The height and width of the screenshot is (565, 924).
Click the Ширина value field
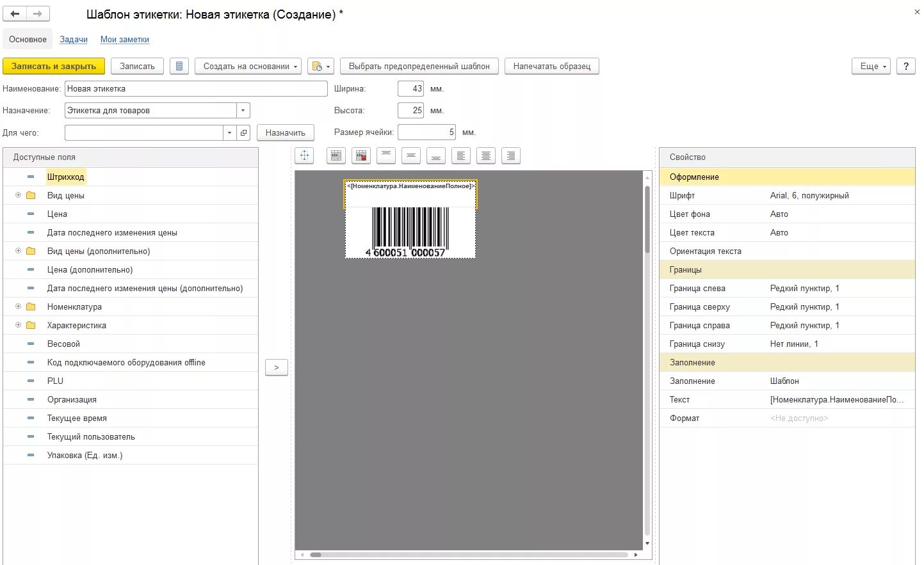pos(410,89)
